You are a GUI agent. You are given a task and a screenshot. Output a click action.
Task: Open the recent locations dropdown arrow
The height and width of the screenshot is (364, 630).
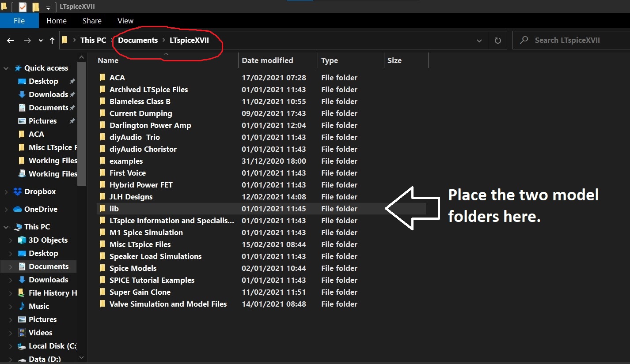pyautogui.click(x=41, y=41)
